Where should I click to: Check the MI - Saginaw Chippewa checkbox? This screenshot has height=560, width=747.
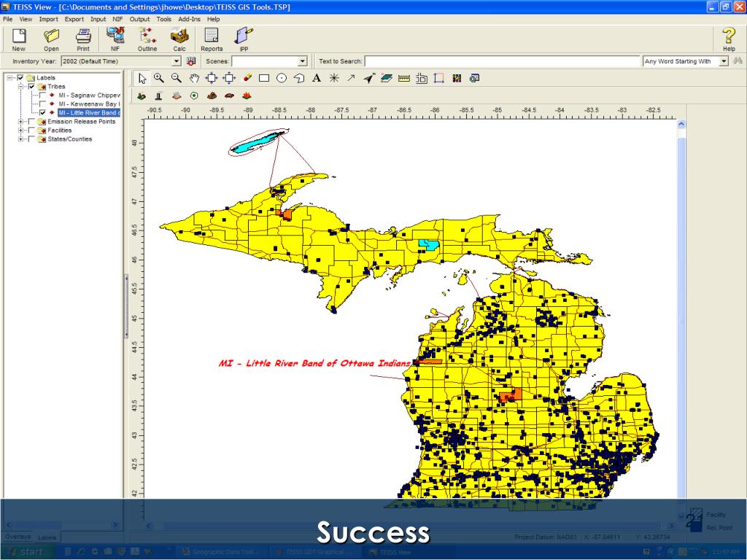point(43,96)
